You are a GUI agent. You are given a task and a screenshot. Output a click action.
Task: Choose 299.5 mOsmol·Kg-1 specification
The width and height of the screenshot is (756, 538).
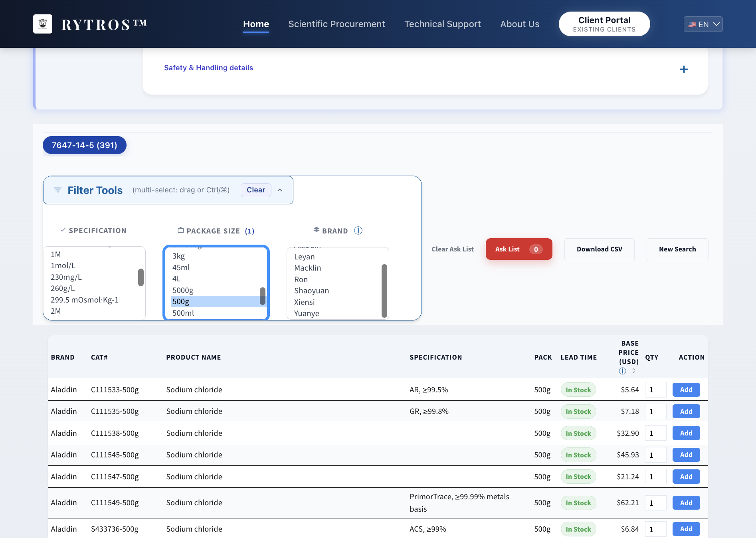pos(94,300)
